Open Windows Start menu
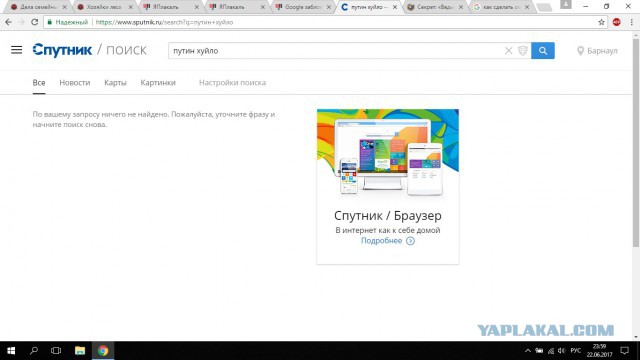The image size is (640, 360). (x=11, y=351)
